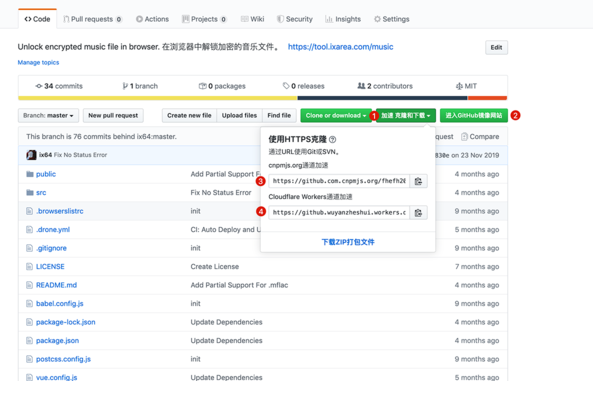Click the .drone.yml file icon
The image size is (593, 396).
(29, 230)
